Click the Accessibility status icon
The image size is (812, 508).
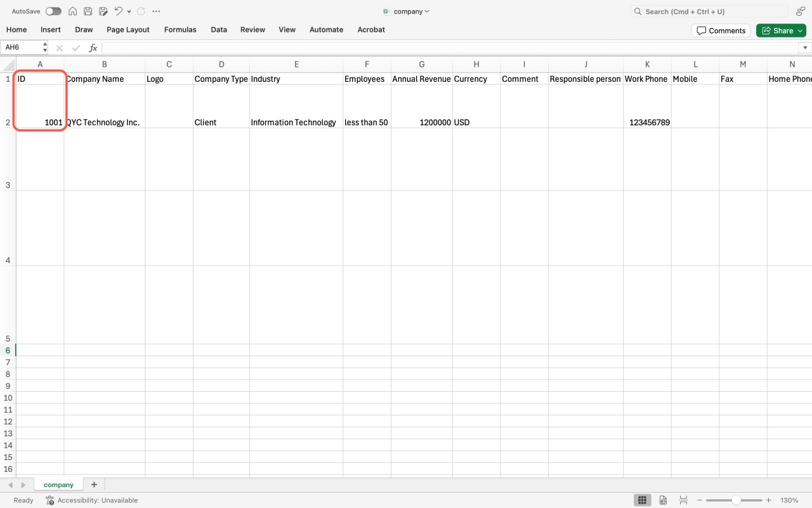click(49, 500)
